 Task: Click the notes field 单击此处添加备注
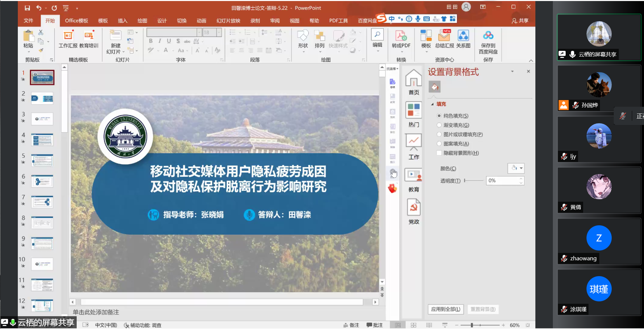[96, 312]
